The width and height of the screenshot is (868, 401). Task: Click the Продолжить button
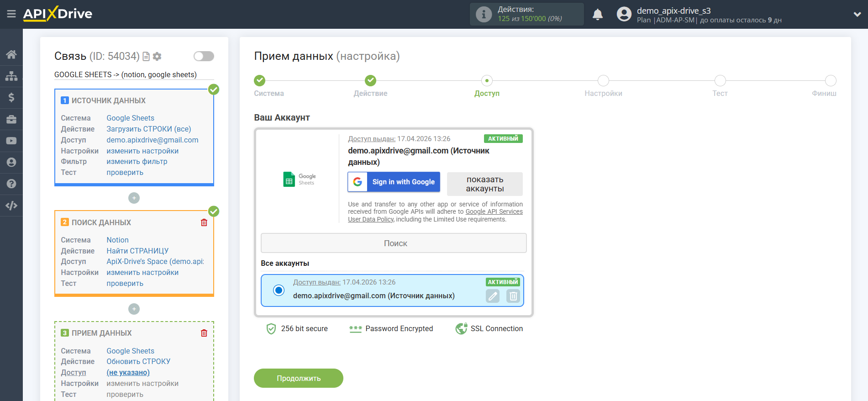[x=299, y=378]
